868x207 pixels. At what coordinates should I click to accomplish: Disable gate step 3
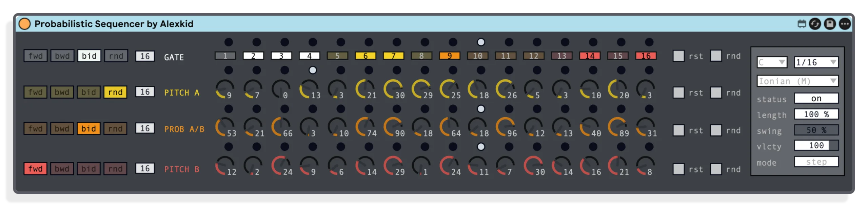click(281, 56)
